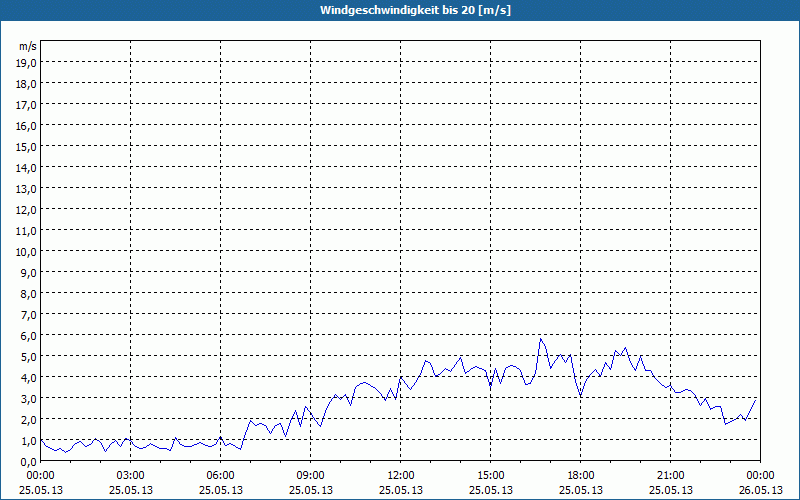Select the 11,0 y-axis label

[26, 231]
